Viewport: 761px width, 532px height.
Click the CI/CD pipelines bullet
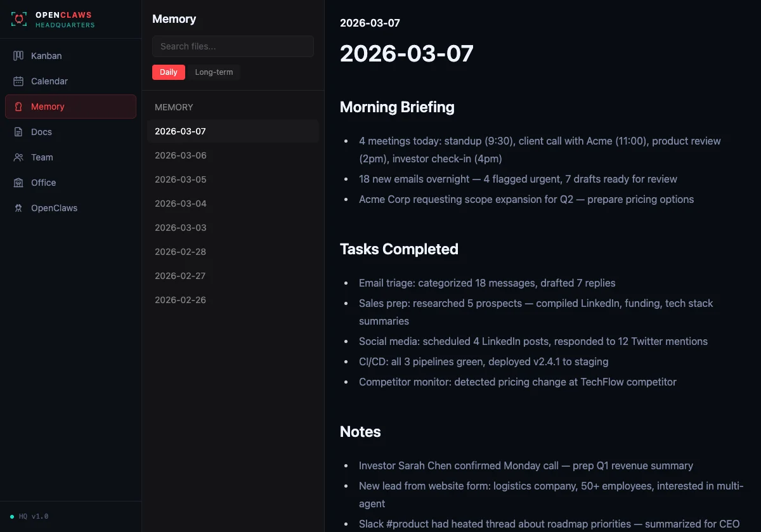coord(484,361)
